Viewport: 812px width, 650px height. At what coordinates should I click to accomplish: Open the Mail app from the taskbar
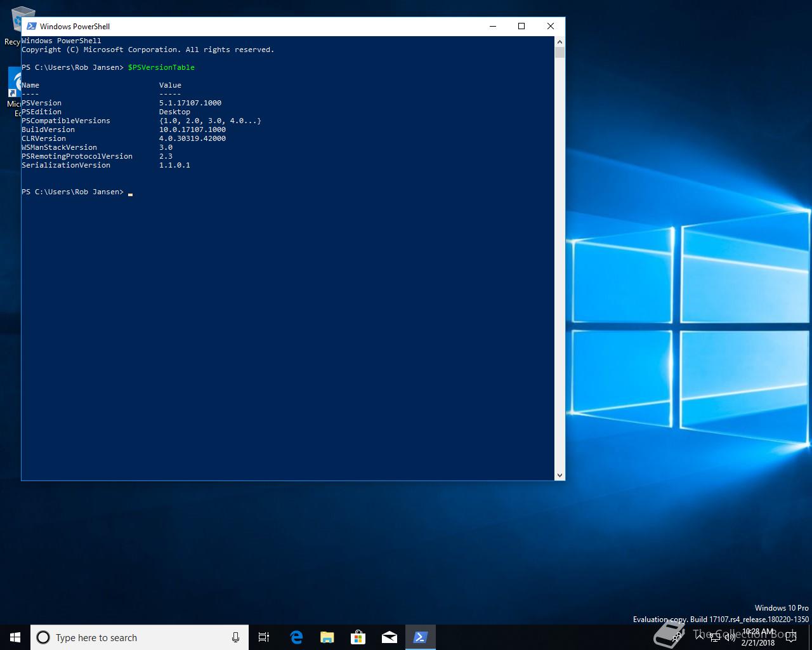pyautogui.click(x=389, y=637)
